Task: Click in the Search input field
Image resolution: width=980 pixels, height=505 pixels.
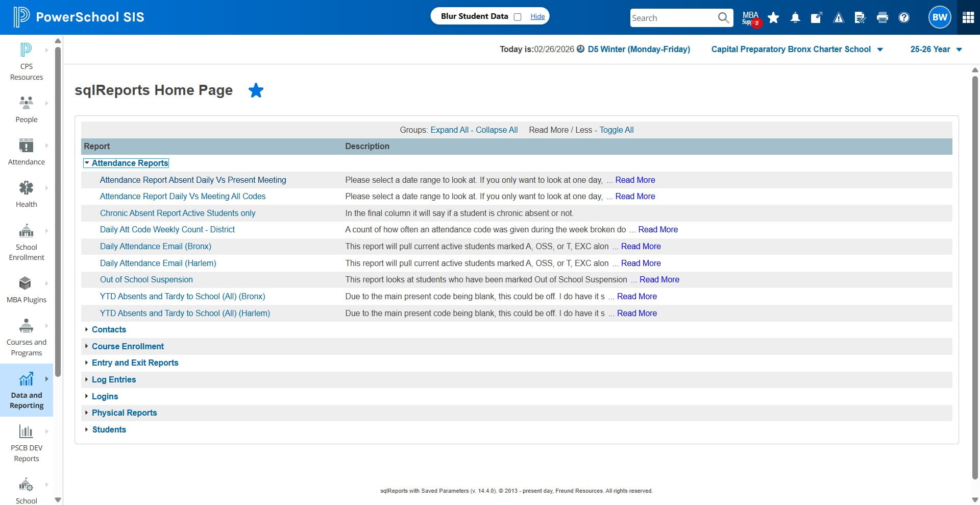Action: tap(673, 18)
